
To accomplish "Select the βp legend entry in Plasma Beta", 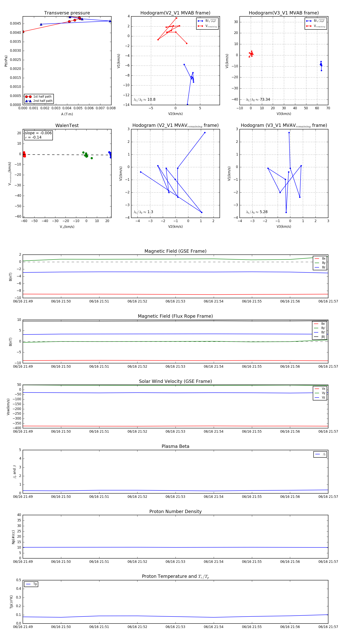I will 320,454.
